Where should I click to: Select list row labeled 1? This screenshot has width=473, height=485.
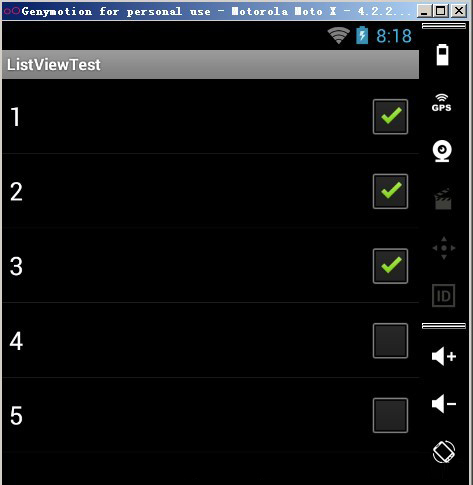coord(210,117)
